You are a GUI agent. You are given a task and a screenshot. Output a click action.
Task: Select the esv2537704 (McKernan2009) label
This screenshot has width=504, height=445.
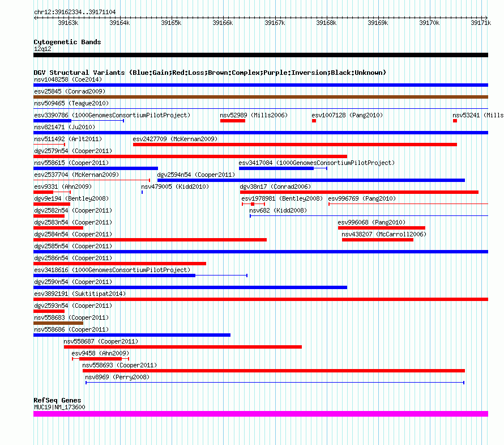click(x=76, y=175)
